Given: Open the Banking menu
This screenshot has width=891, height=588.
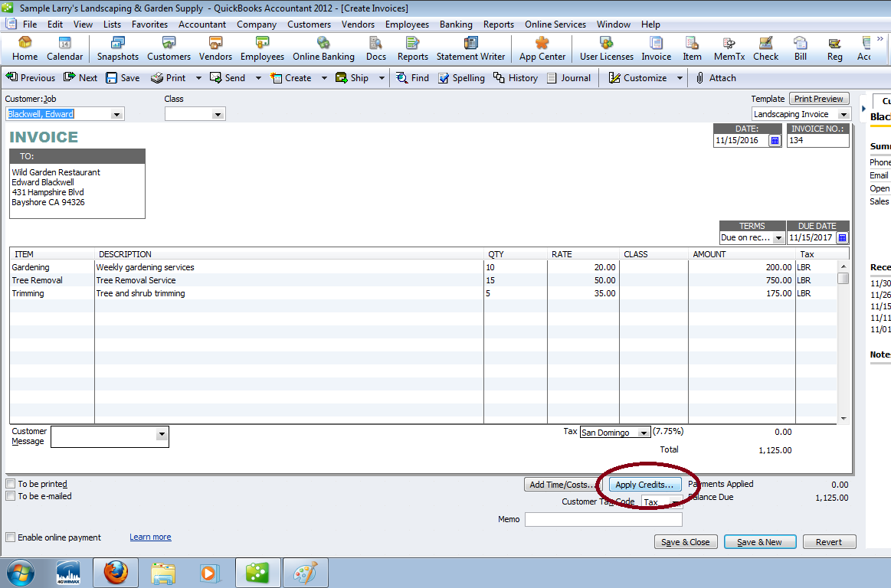Looking at the screenshot, I should pyautogui.click(x=456, y=24).
